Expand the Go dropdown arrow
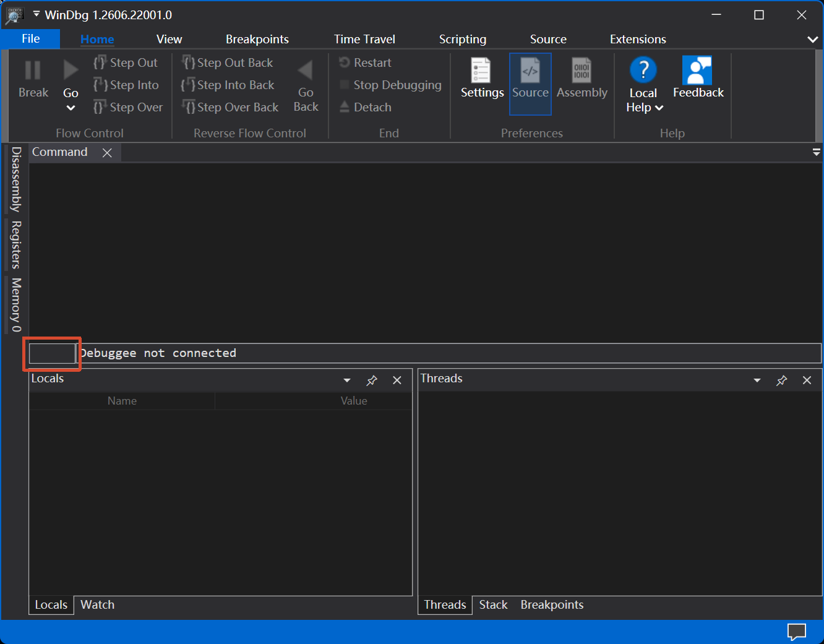This screenshot has width=824, height=644. (x=71, y=108)
